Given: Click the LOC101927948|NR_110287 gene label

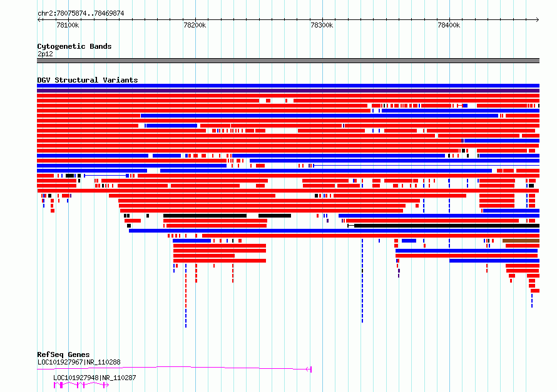Looking at the screenshot, I should (95, 378).
